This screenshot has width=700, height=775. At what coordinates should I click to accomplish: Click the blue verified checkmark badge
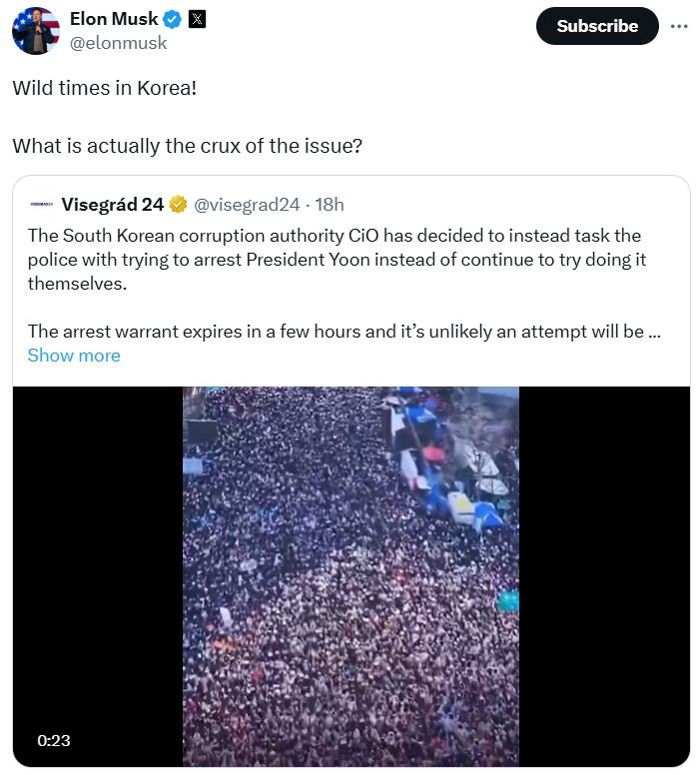[174, 19]
